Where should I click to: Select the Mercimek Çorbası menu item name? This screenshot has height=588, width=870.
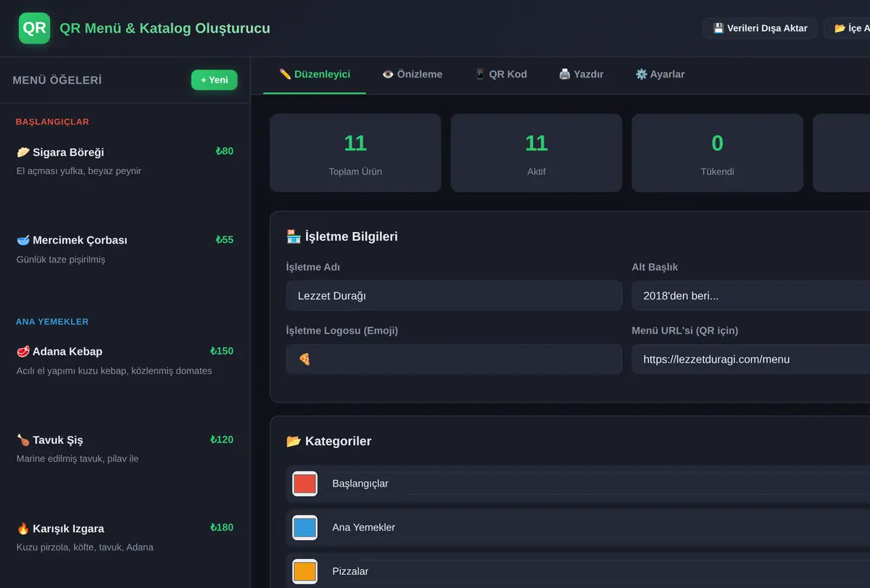point(80,240)
